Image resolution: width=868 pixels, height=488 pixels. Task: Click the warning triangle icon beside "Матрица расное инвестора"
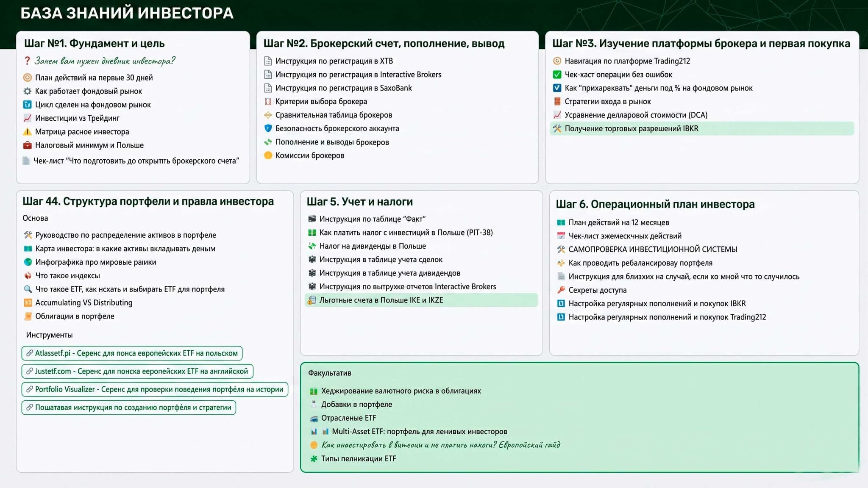pyautogui.click(x=27, y=132)
